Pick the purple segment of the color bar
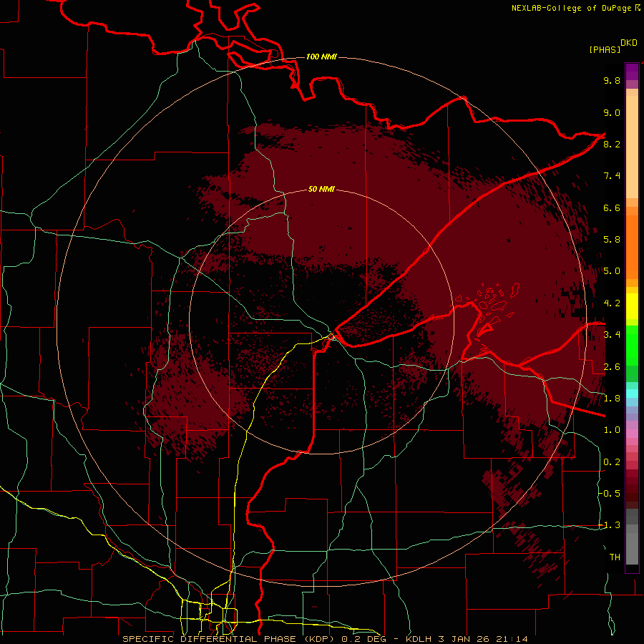Image resolution: width=644 pixels, height=644 pixels. pos(632,72)
